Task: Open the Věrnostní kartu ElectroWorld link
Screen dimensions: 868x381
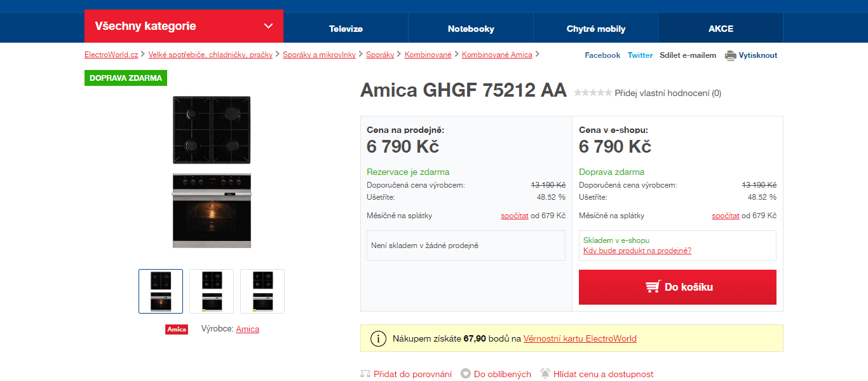Action: pyautogui.click(x=580, y=338)
